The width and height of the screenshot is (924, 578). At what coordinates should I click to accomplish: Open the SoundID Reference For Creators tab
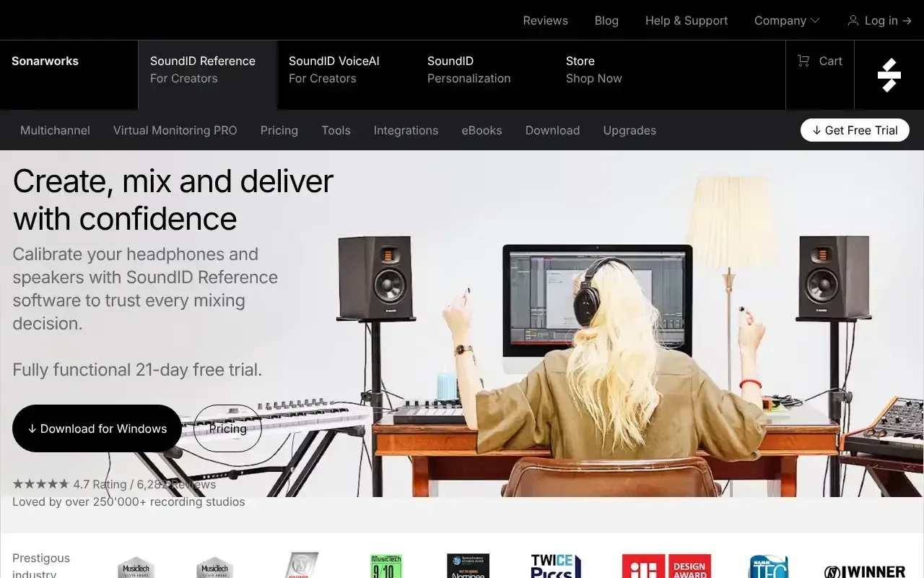[x=203, y=69]
